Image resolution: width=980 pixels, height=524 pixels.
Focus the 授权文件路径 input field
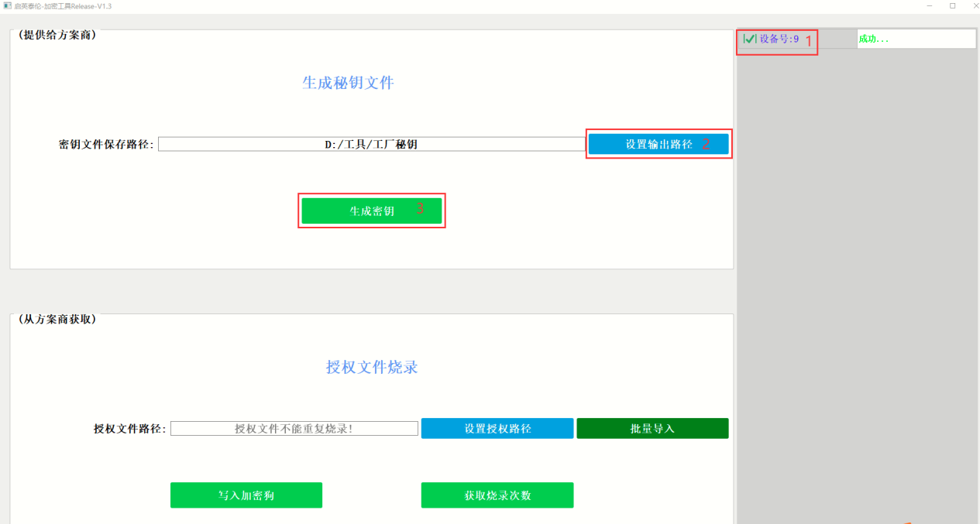(x=294, y=428)
